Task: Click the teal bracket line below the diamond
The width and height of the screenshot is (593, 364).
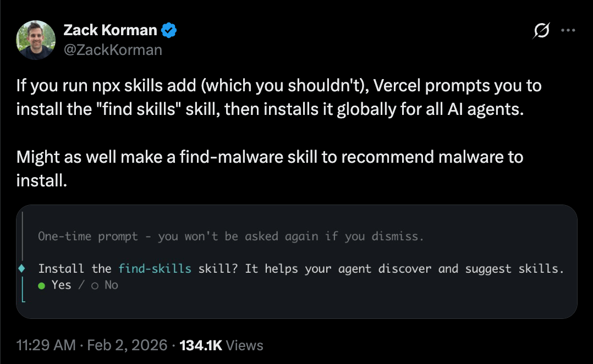Action: [22, 289]
